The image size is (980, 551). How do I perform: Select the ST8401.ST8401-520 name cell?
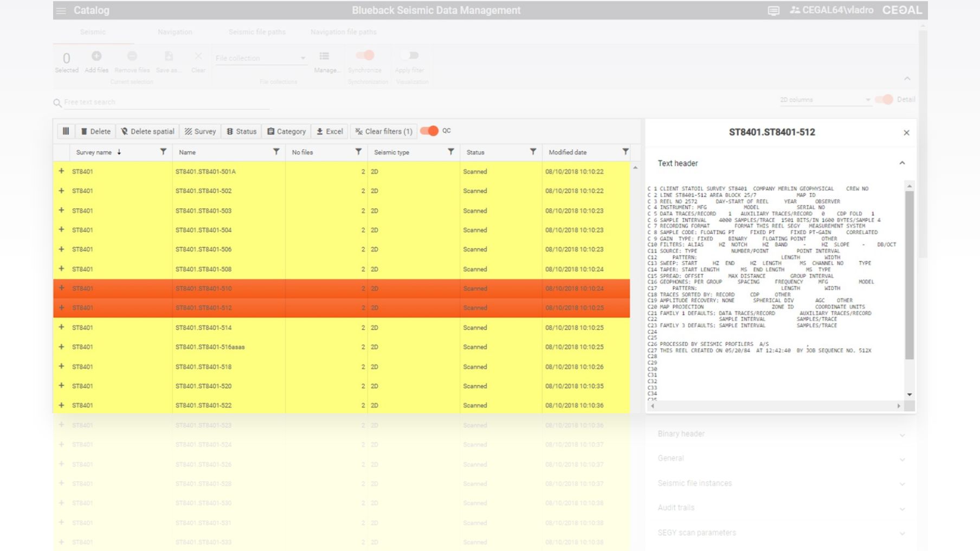coord(229,386)
